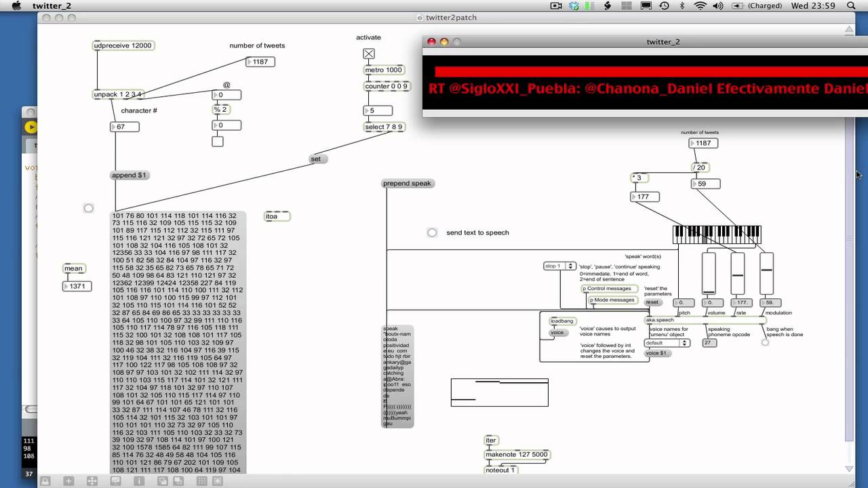Open the 'stop 1' dropdown menu
This screenshot has width=868, height=488.
point(560,266)
